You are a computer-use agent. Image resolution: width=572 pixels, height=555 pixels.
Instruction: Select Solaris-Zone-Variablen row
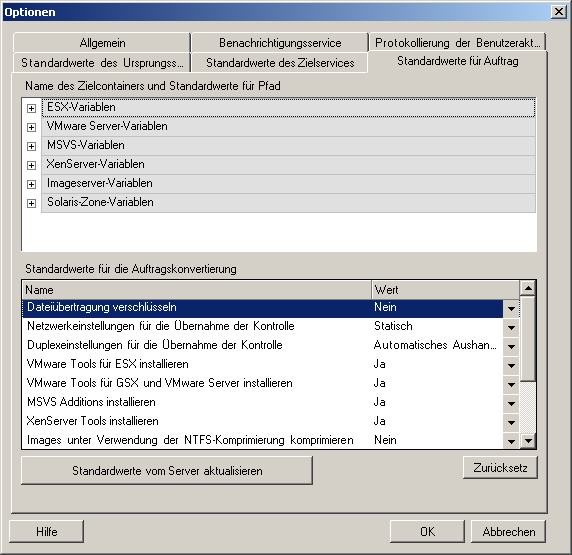(x=288, y=202)
